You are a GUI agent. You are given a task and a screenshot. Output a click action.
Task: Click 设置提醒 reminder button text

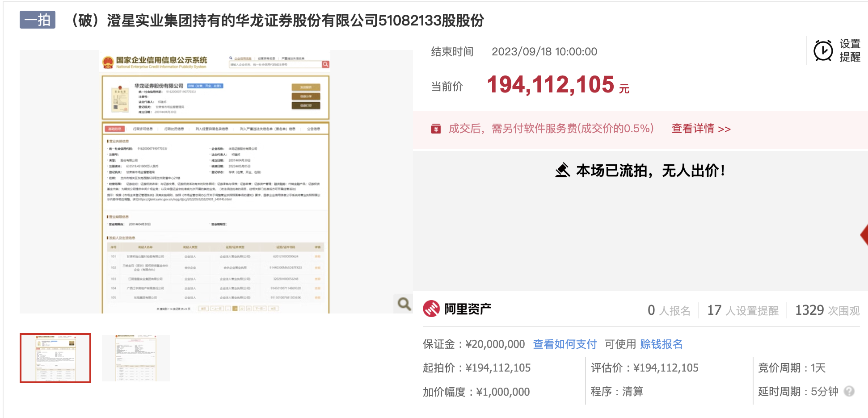(x=850, y=50)
